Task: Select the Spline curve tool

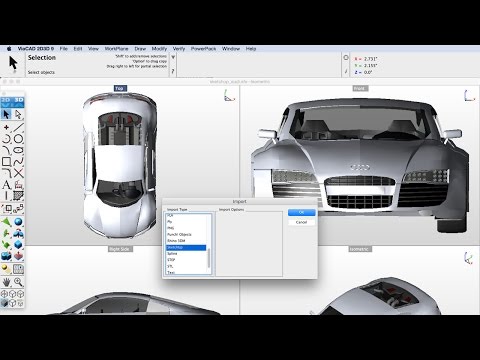Action: tap(18, 162)
